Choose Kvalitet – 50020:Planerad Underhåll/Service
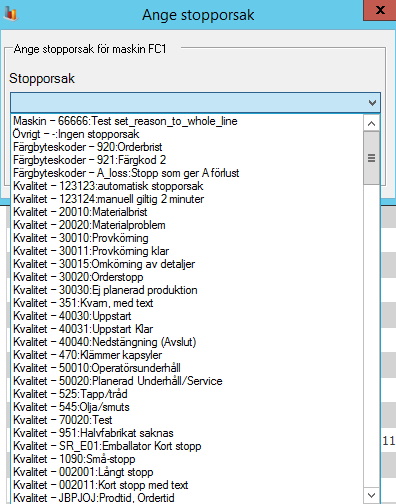Image resolution: width=396 pixels, height=504 pixels. pyautogui.click(x=187, y=381)
